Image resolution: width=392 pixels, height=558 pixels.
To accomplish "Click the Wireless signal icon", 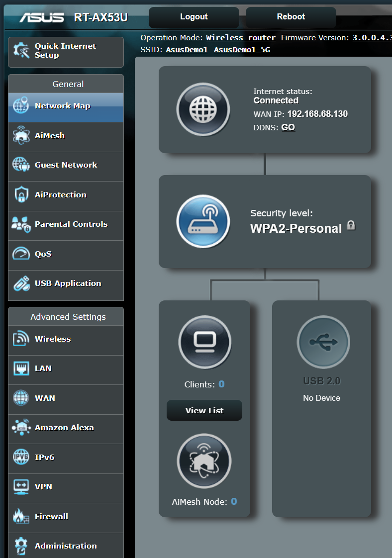I will coord(21,338).
